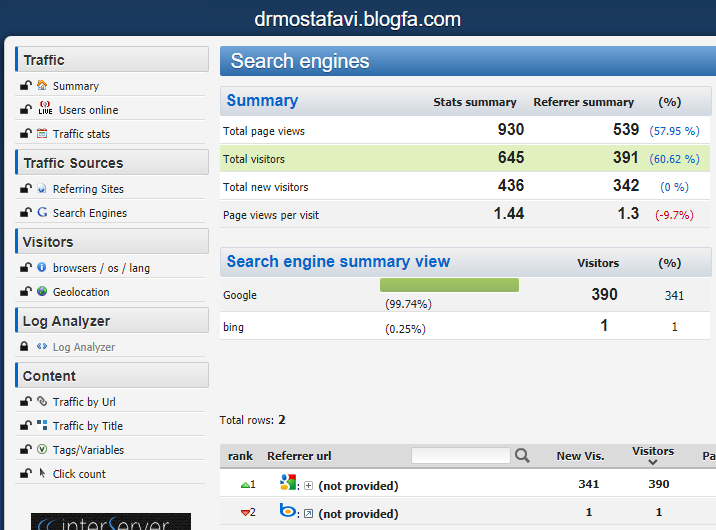Click the Users online live icon

click(45, 109)
